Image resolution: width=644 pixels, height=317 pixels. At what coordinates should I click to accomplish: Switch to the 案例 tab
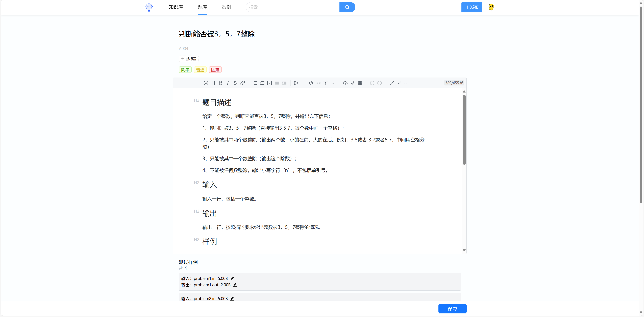tap(226, 7)
